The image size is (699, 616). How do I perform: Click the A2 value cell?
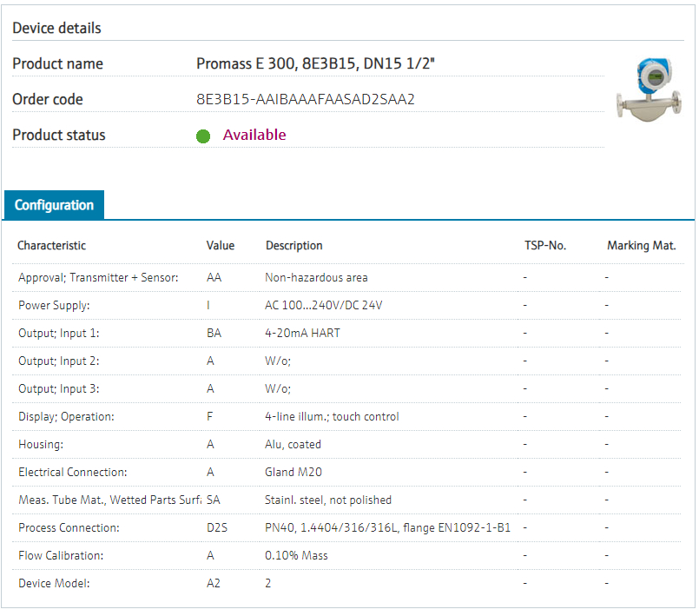[214, 584]
